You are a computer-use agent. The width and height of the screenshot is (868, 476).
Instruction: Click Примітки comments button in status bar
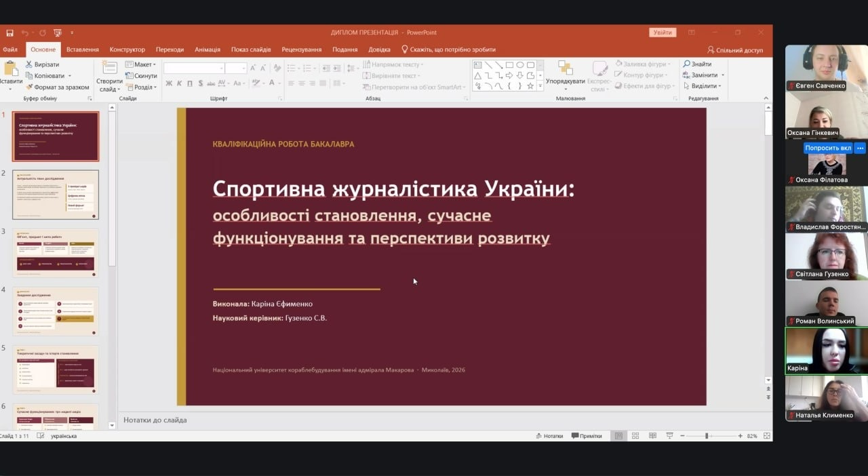[x=587, y=436]
